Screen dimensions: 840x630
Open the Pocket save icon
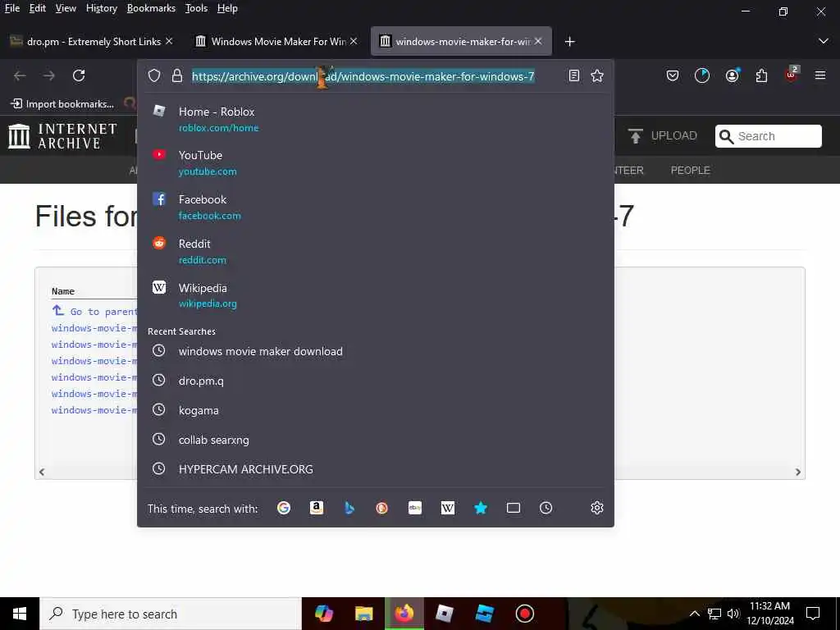673,75
